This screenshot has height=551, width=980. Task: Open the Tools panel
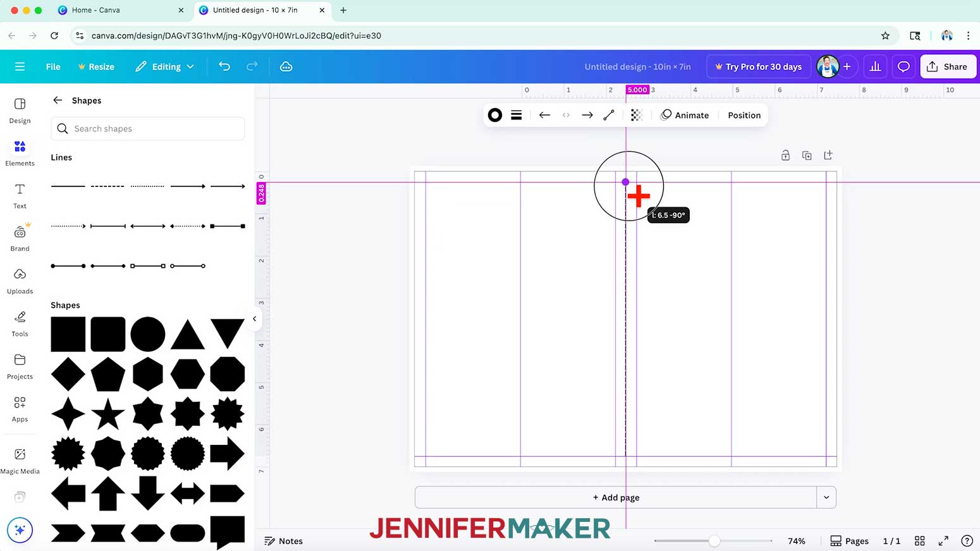coord(20,324)
